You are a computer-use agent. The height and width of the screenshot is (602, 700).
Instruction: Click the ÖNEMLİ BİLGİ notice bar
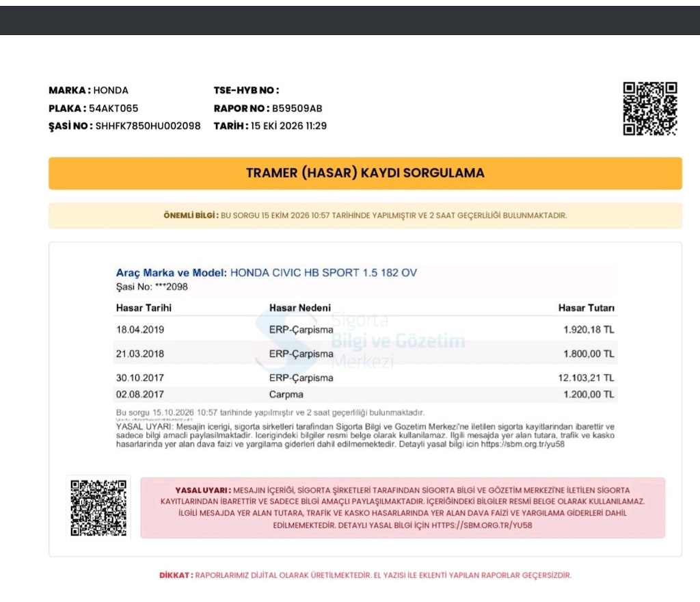pos(365,215)
